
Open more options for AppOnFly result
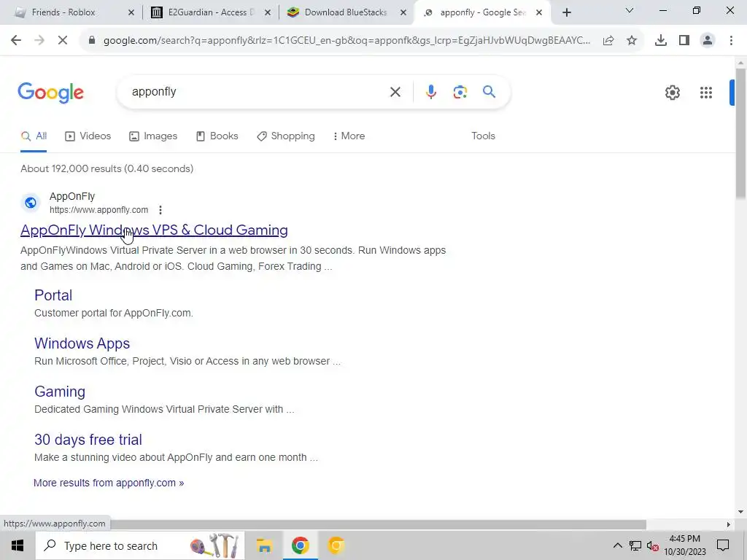(x=160, y=210)
